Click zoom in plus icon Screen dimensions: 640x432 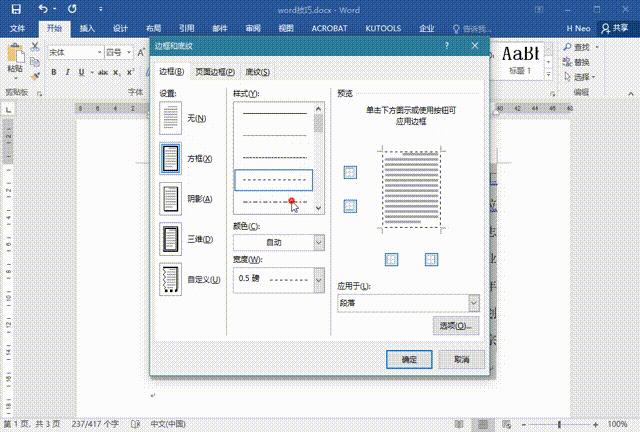tap(596, 425)
